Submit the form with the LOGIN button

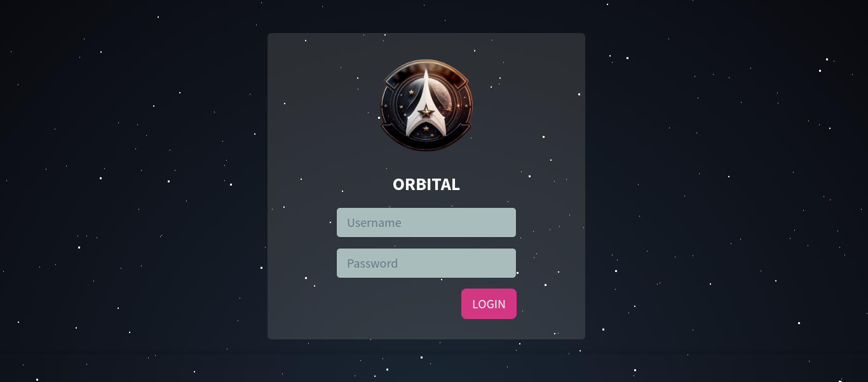click(x=489, y=304)
